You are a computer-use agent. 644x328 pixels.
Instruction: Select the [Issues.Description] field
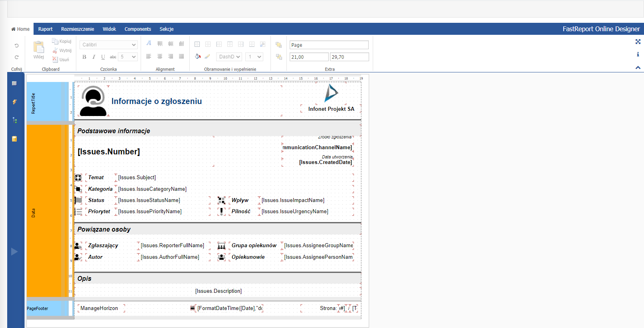pos(218,291)
